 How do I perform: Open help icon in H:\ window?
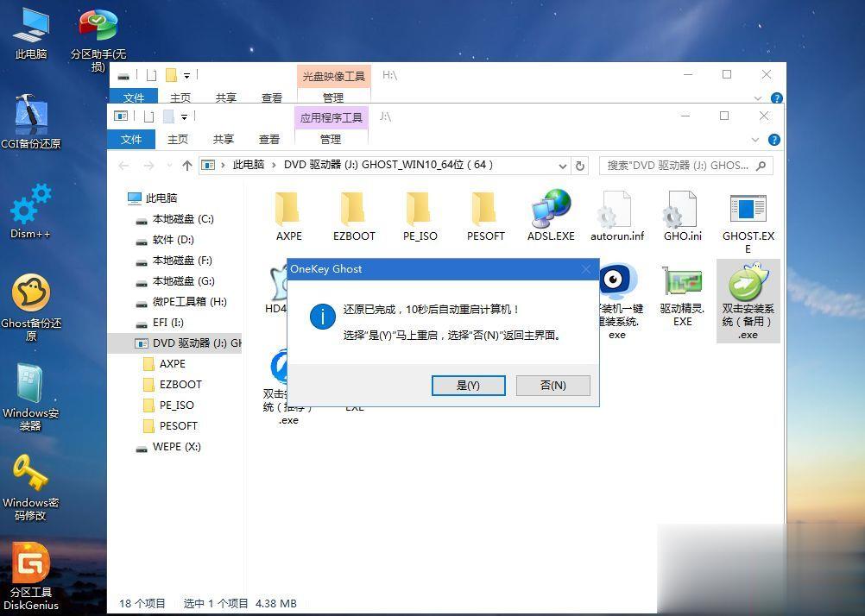[776, 98]
